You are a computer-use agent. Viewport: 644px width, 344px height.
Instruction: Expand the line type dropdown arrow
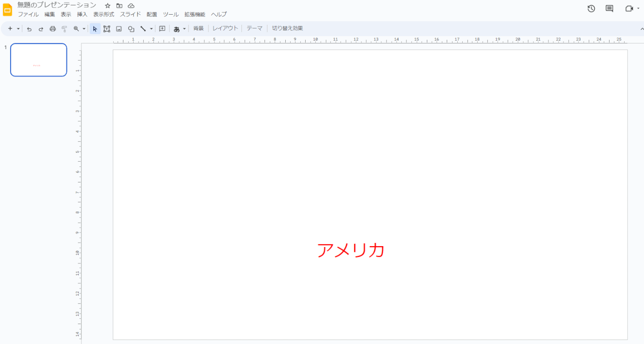151,28
